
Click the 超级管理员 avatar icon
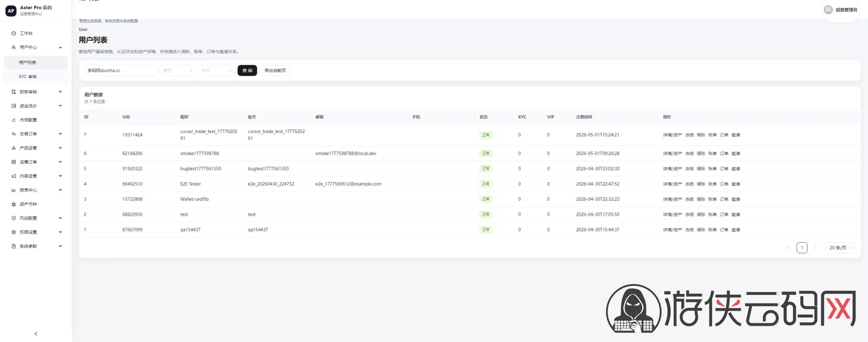[828, 9]
